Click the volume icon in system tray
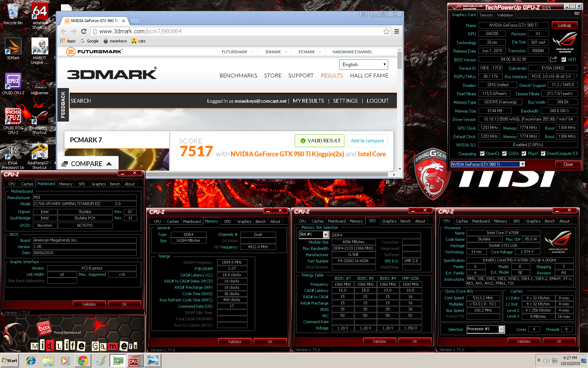This screenshot has width=588, height=368. [x=546, y=361]
